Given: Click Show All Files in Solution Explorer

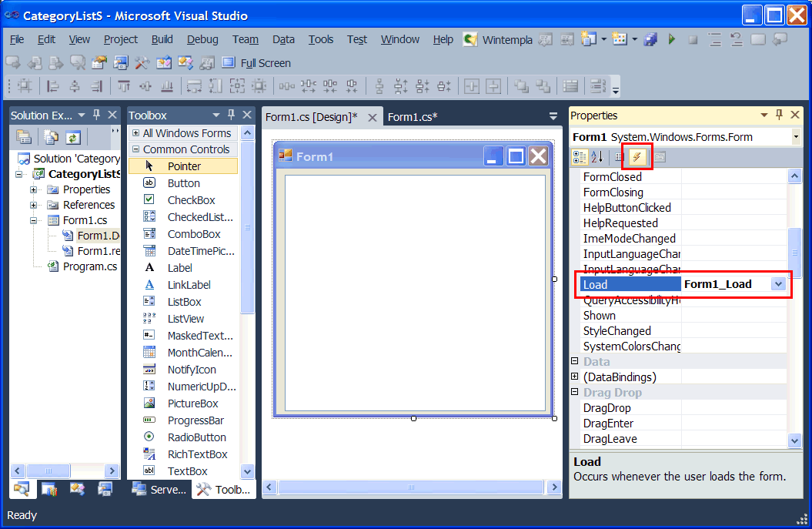Looking at the screenshot, I should (51, 137).
